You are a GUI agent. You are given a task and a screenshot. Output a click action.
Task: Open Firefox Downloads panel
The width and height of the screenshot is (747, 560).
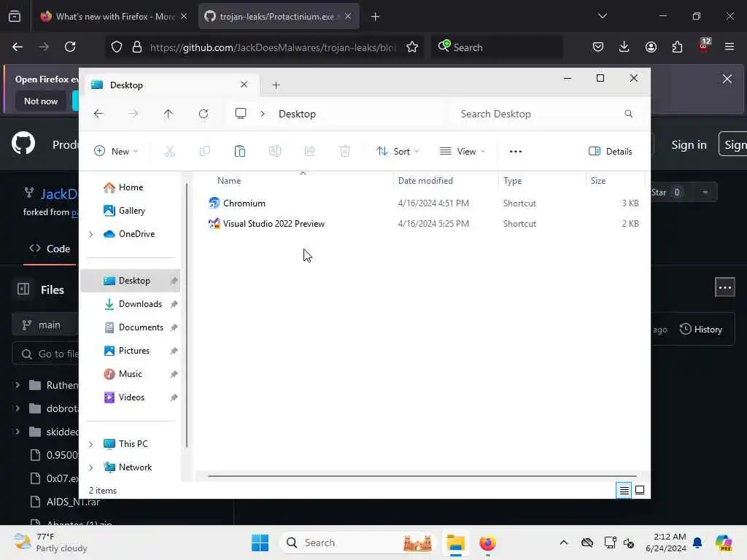tap(624, 47)
